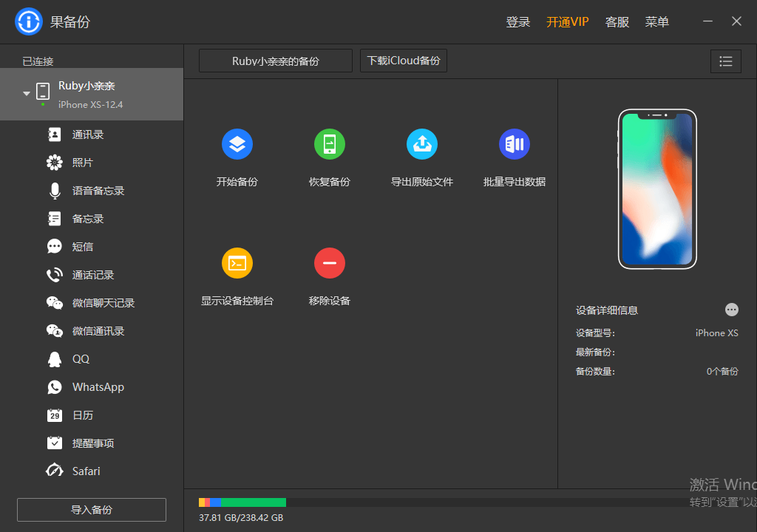This screenshot has width=757, height=532.
Task: Open the 登录 login menu item
Action: pos(518,21)
